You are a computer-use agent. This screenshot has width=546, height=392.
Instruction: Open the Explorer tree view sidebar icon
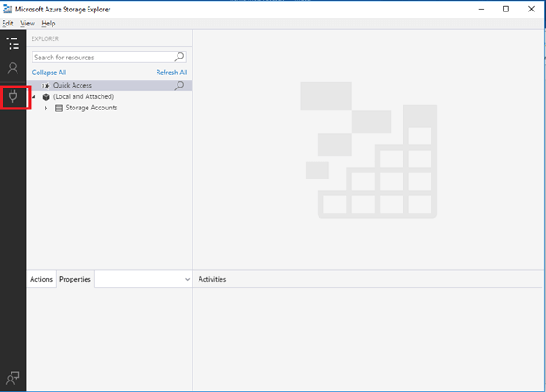(13, 44)
